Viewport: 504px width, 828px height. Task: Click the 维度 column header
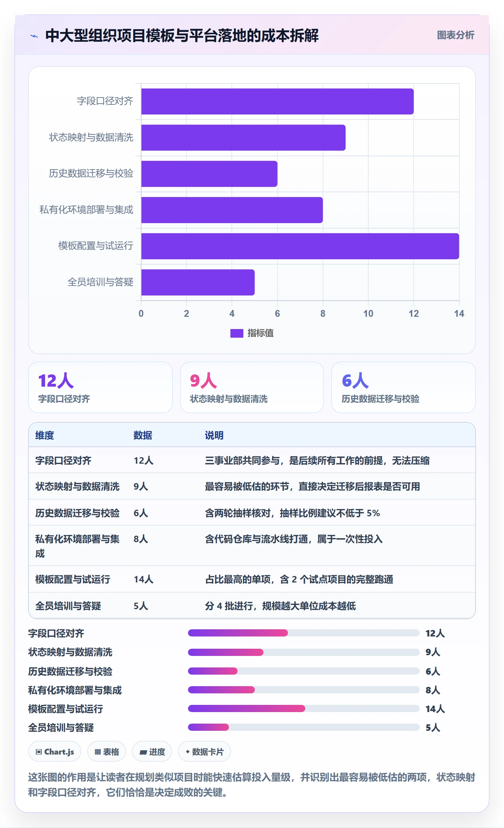pos(45,435)
